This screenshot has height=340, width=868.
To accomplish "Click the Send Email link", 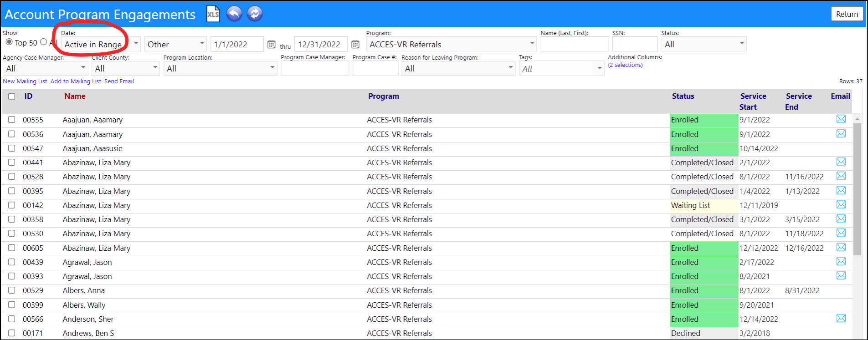I will [x=119, y=81].
